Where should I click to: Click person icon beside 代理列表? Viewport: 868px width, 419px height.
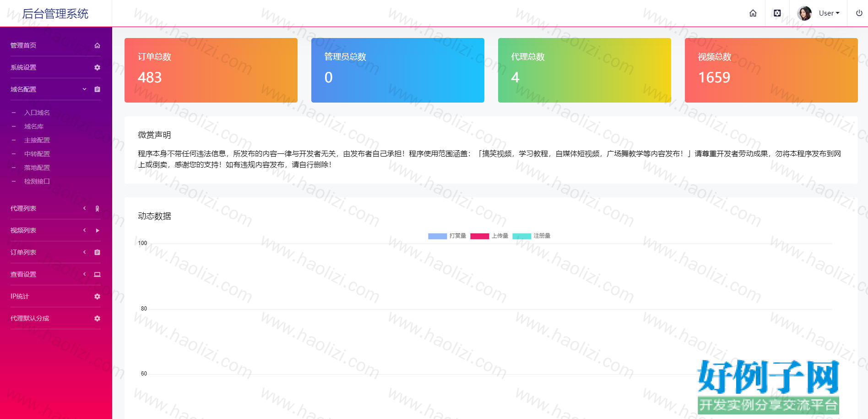pyautogui.click(x=97, y=208)
